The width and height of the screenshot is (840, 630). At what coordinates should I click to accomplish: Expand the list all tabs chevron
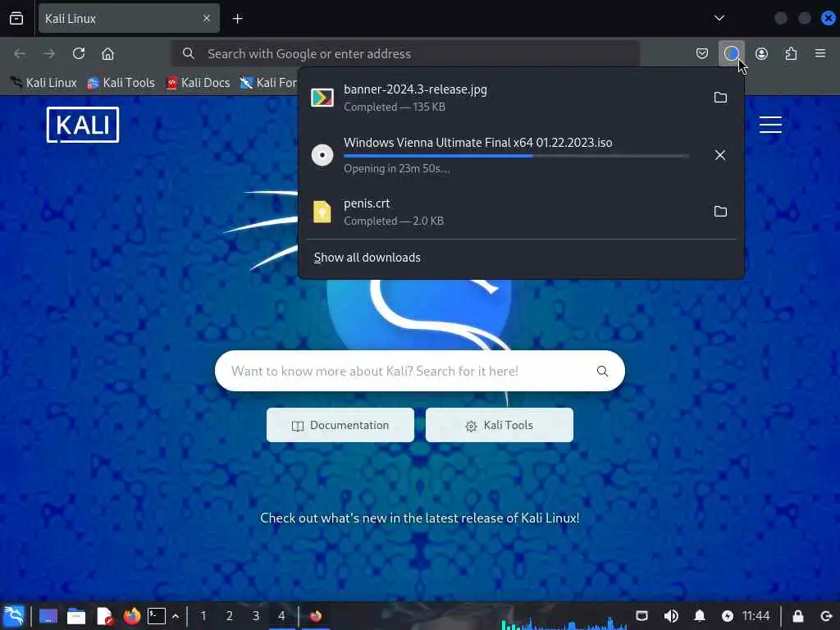pyautogui.click(x=719, y=18)
